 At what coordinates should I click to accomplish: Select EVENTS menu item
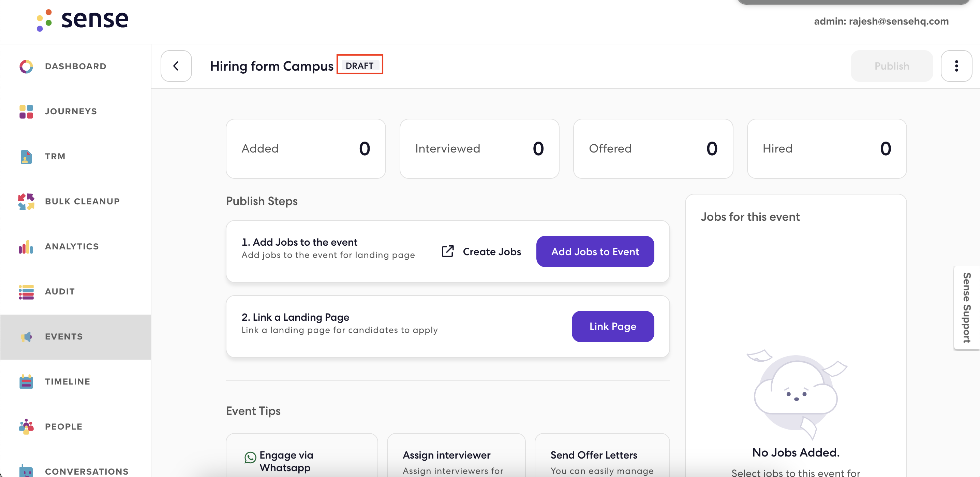pos(75,336)
